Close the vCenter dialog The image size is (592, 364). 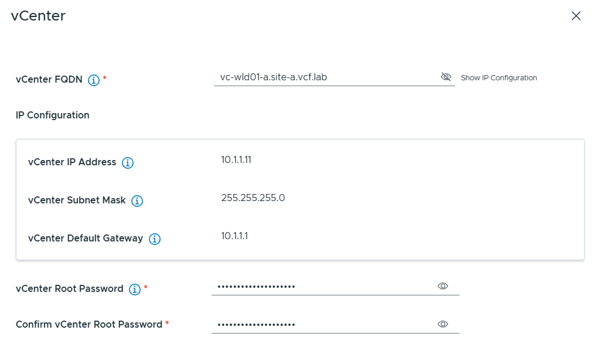576,16
